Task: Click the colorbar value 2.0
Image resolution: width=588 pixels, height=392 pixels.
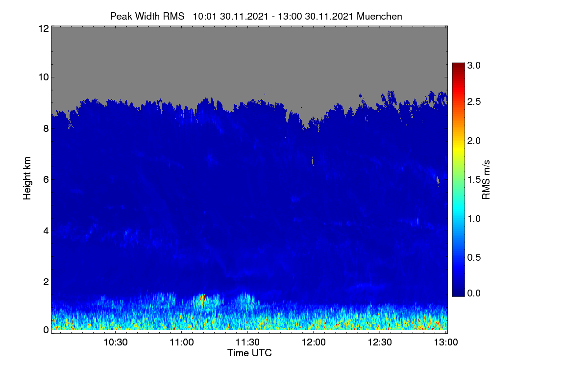Action: [474, 141]
